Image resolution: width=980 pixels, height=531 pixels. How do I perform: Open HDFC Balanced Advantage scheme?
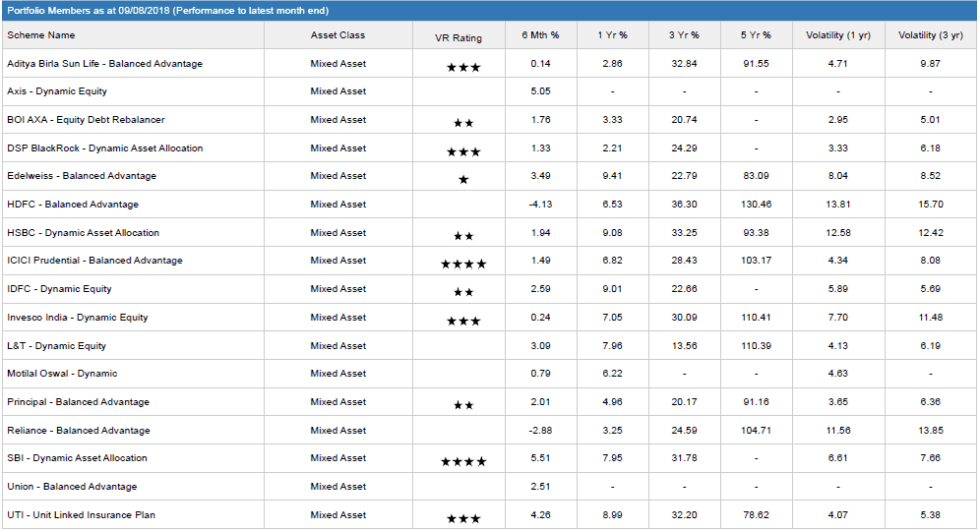coord(73,205)
